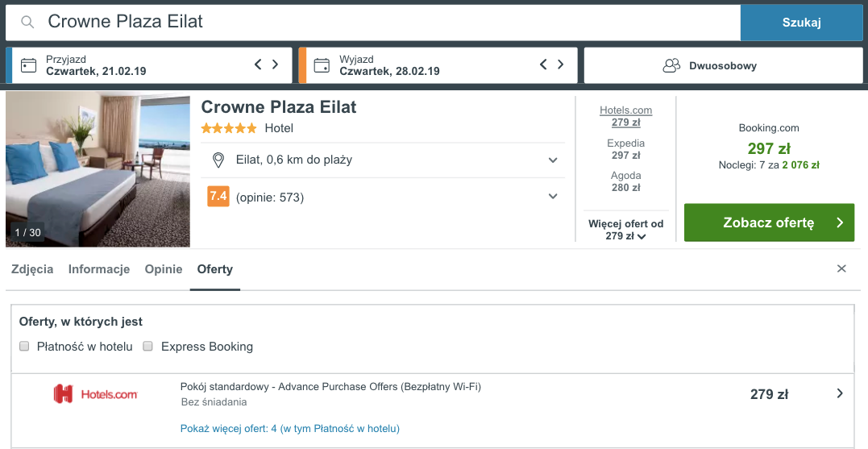Click the map pin location icon
Screen dimensions: 868x449
[x=218, y=160]
